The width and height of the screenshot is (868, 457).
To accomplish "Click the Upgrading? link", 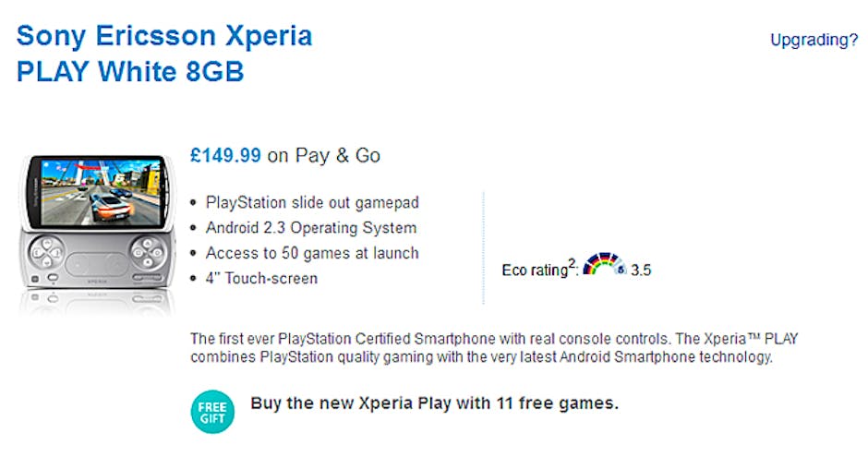I will 814,40.
